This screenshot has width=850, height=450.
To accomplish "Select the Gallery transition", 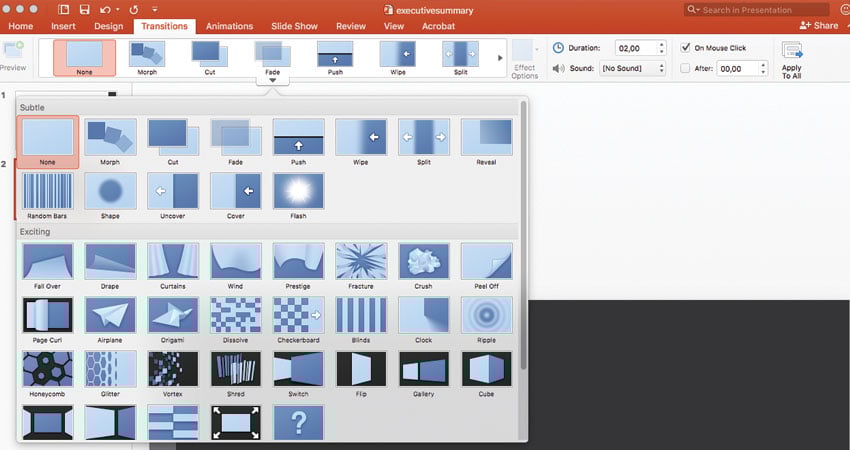I will (423, 374).
